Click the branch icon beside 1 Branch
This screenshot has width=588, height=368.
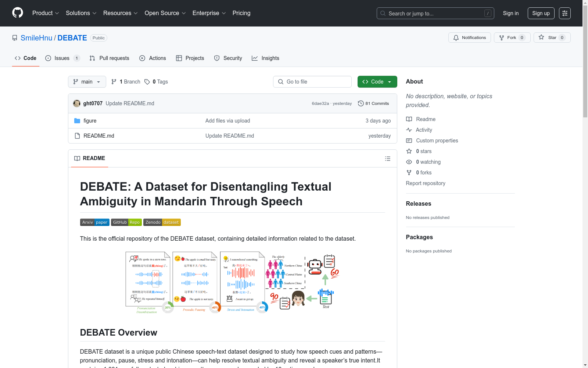114,82
